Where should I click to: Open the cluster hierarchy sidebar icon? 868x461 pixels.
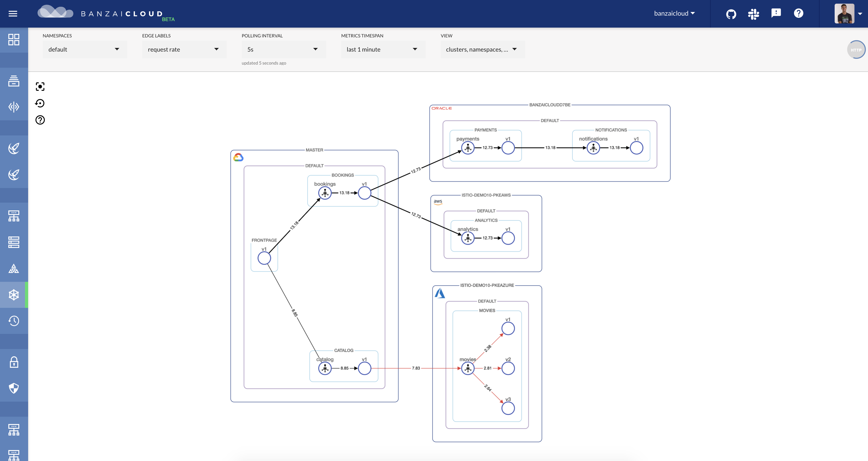click(x=14, y=216)
